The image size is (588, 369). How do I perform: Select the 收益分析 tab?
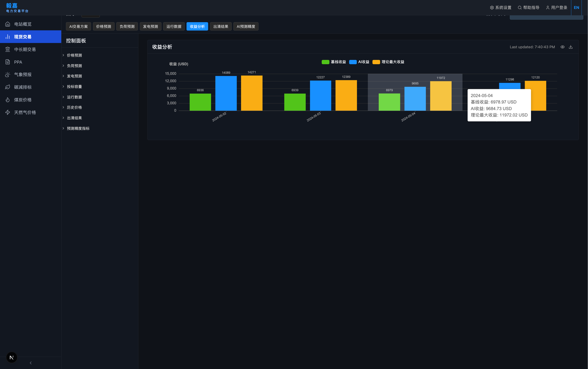(x=197, y=26)
